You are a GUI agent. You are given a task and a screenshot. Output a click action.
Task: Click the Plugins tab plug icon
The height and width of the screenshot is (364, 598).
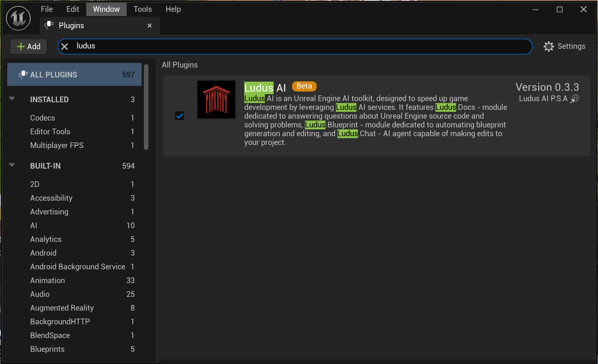click(49, 25)
